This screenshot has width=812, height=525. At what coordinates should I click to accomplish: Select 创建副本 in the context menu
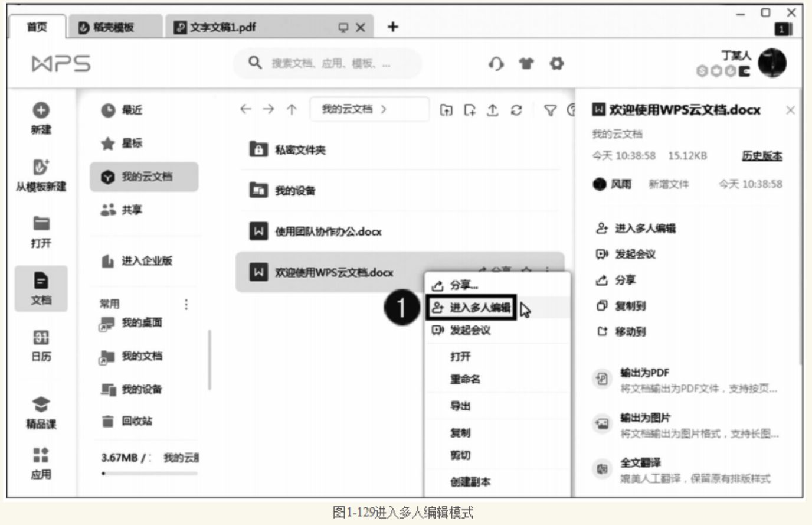coord(497,482)
